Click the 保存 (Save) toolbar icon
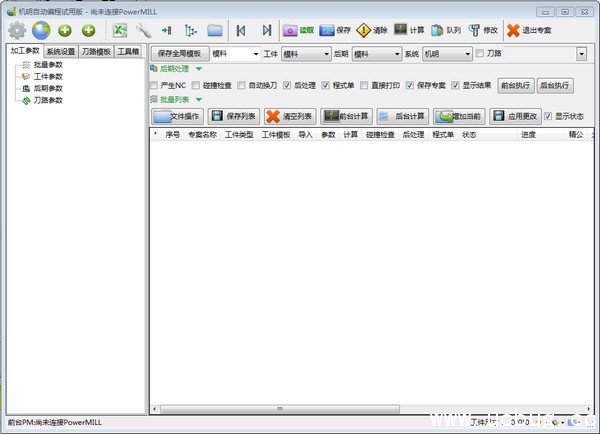The height and width of the screenshot is (434, 600). click(327, 31)
